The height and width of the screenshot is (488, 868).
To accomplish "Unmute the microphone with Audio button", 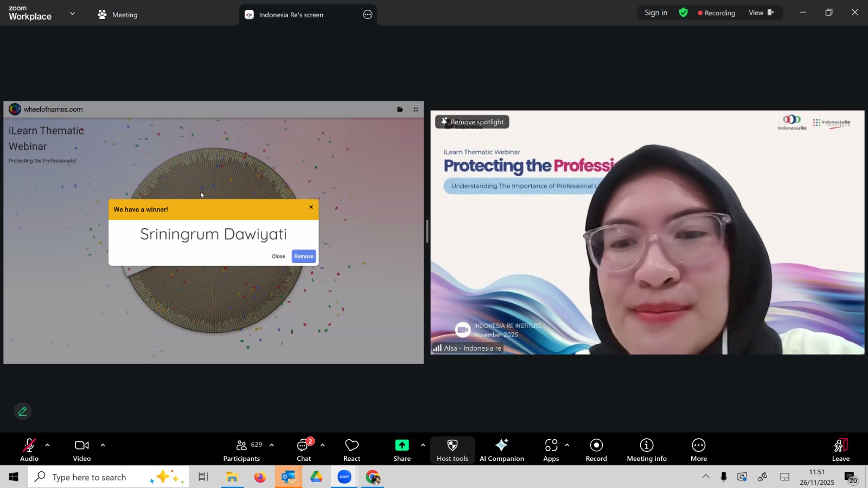I will pos(29,450).
